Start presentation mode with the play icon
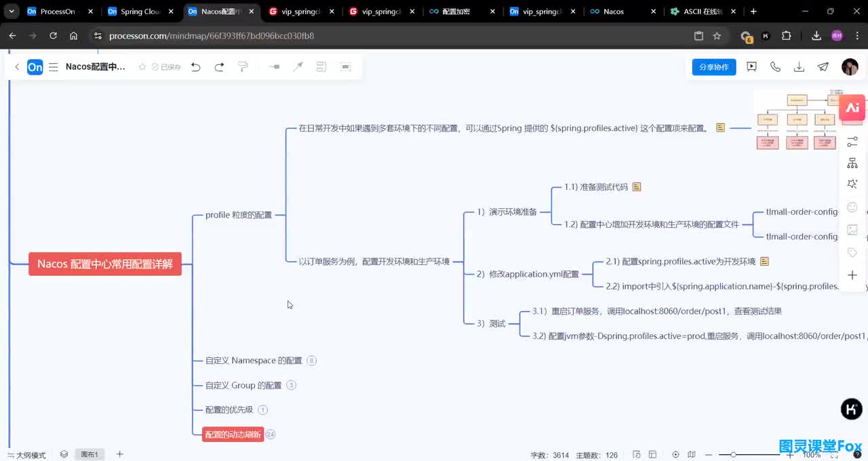 751,66
